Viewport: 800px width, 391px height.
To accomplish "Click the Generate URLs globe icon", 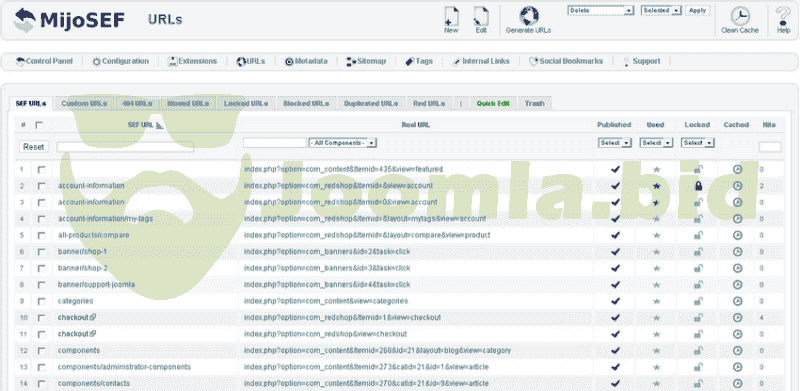I will [x=529, y=16].
